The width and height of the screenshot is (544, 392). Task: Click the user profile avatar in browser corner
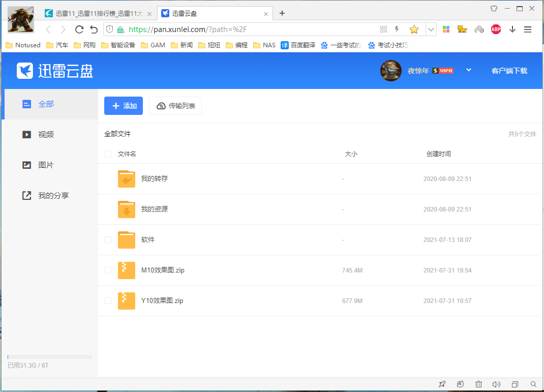pos(21,19)
